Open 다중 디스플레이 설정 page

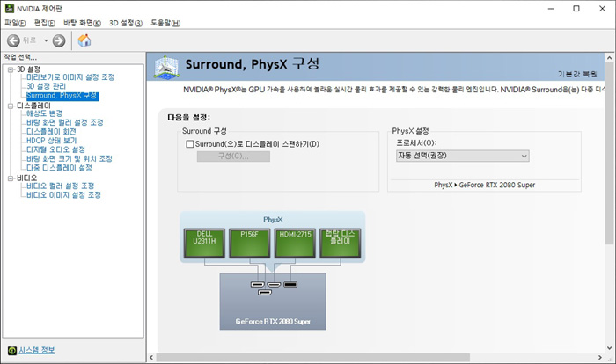click(x=59, y=168)
